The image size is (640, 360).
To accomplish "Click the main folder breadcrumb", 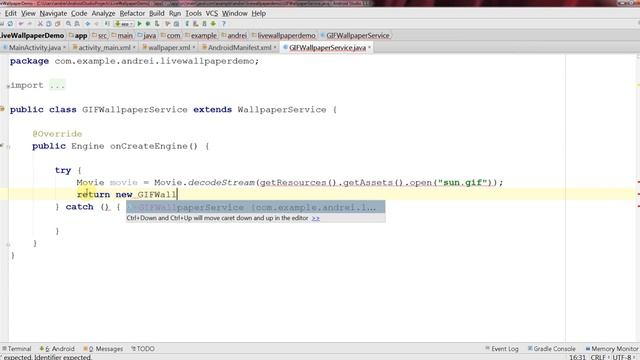I will [x=122, y=36].
